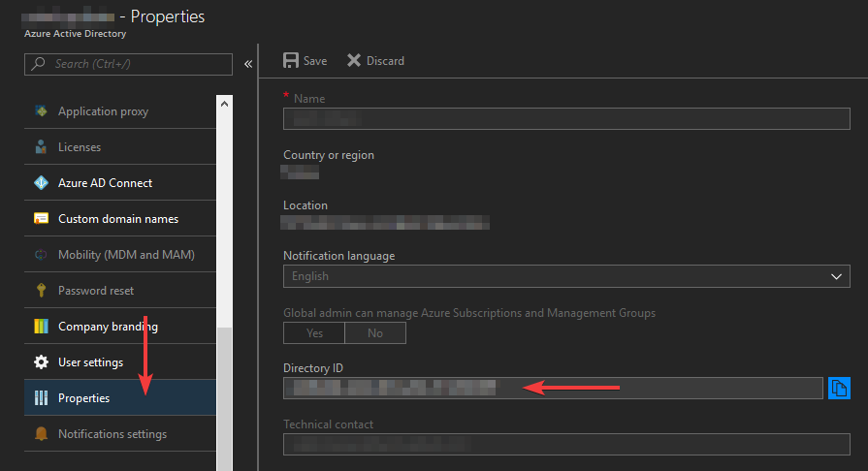Click the Global admin can manage label
This screenshot has width=868, height=471.
click(x=469, y=313)
